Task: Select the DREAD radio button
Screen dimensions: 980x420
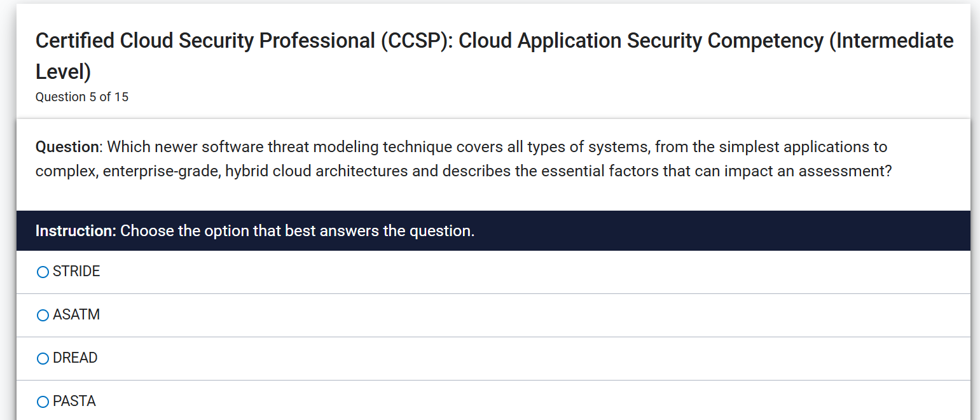Action: [43, 358]
